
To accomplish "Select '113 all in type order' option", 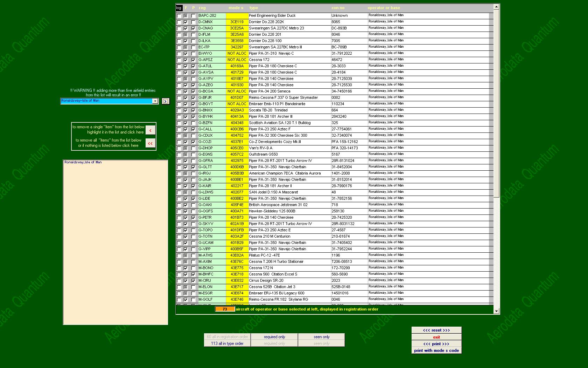I will click(x=227, y=343).
